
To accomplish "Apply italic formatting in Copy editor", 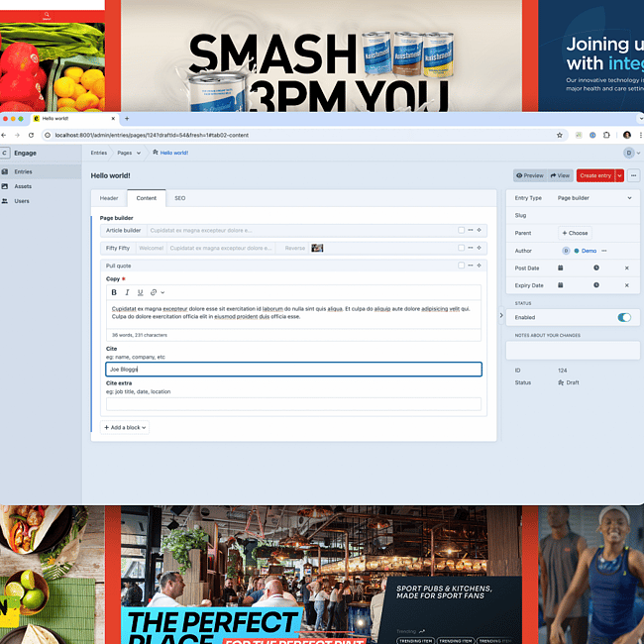I will click(x=127, y=292).
